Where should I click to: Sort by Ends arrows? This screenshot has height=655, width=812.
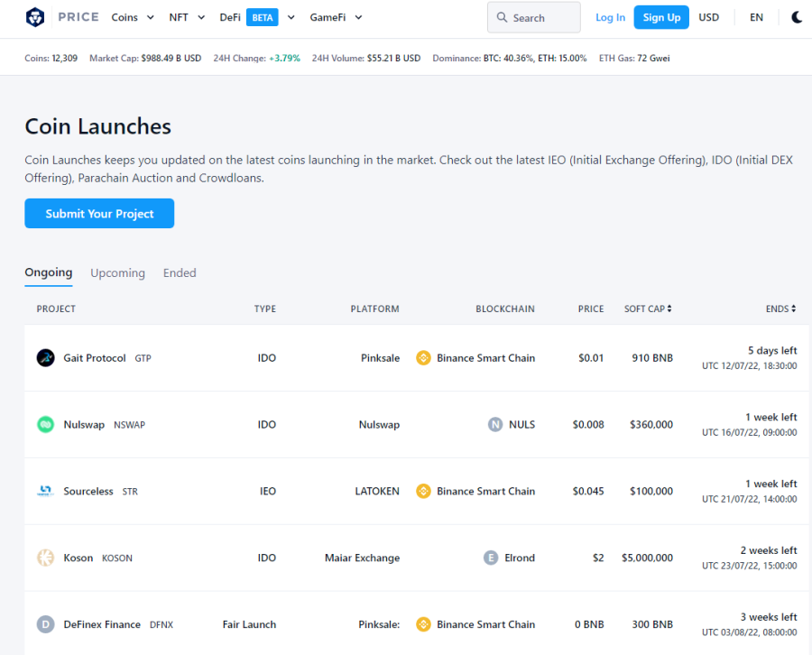[x=793, y=309]
